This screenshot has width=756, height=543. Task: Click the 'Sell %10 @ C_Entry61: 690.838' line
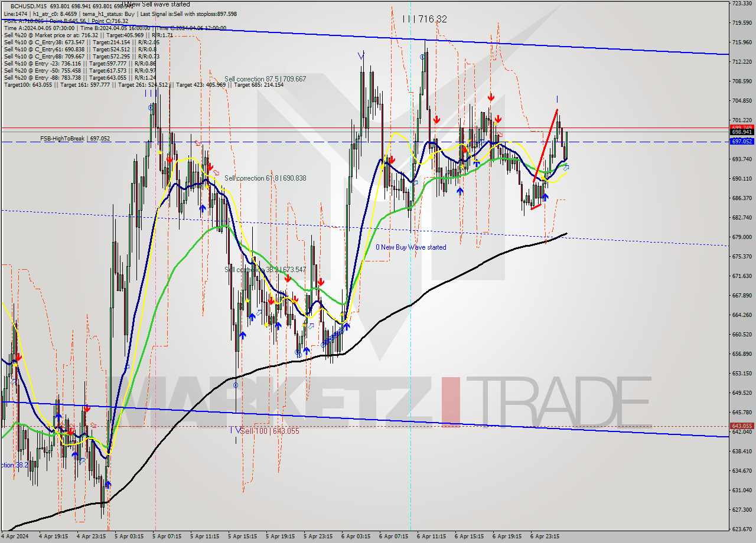point(80,49)
